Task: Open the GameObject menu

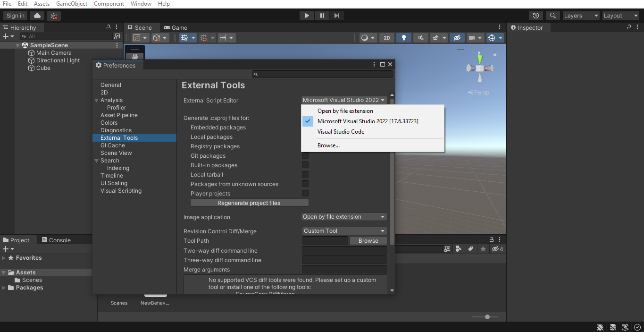Action: coord(71,4)
